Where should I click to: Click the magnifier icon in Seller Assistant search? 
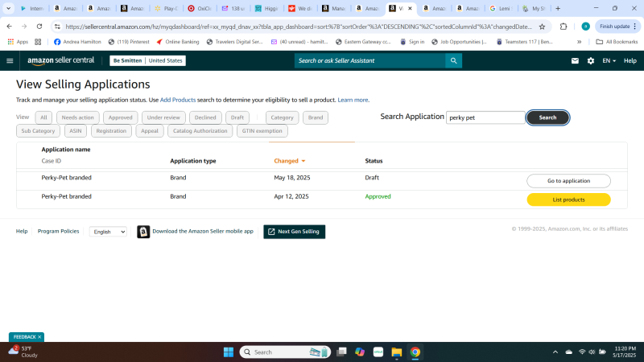[454, 60]
